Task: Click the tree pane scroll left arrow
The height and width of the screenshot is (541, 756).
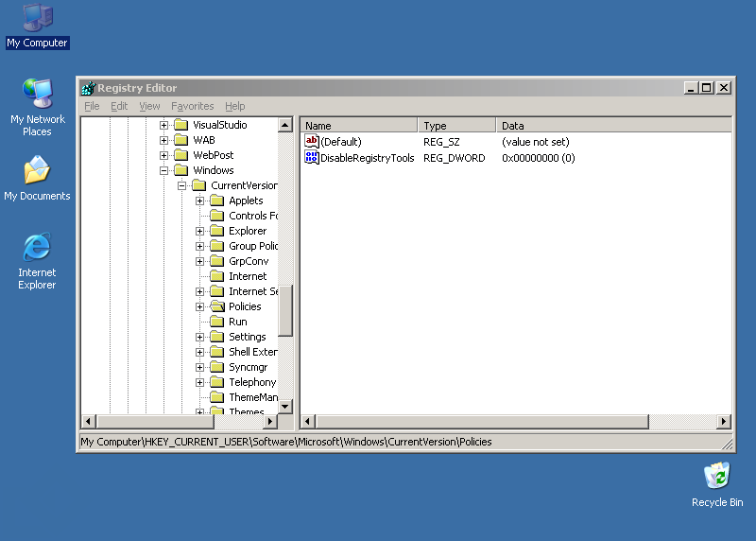Action: click(88, 421)
